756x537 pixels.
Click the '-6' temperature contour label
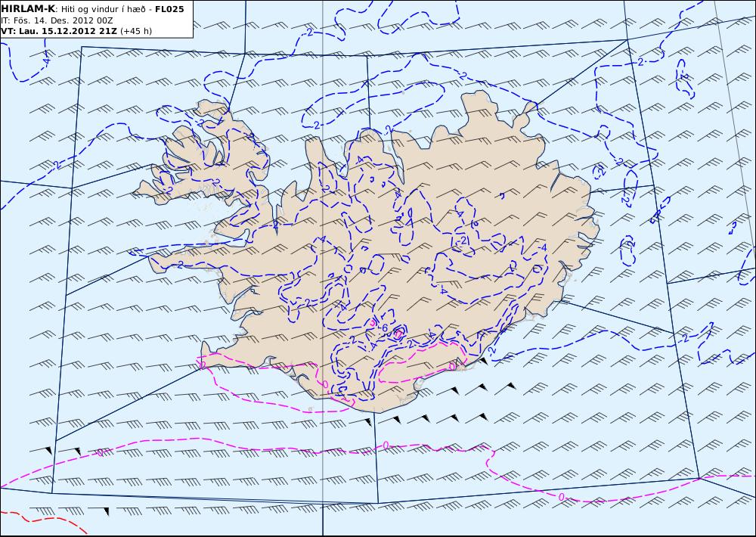pyautogui.click(x=383, y=328)
